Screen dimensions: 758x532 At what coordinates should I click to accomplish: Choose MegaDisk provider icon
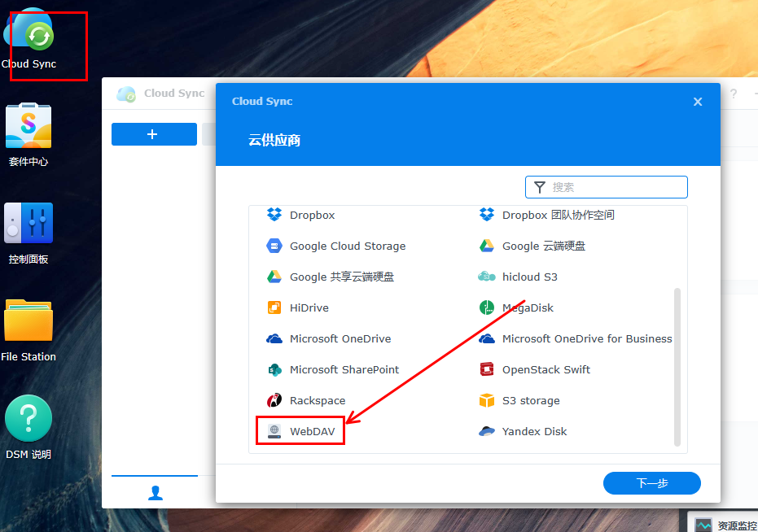click(x=487, y=307)
